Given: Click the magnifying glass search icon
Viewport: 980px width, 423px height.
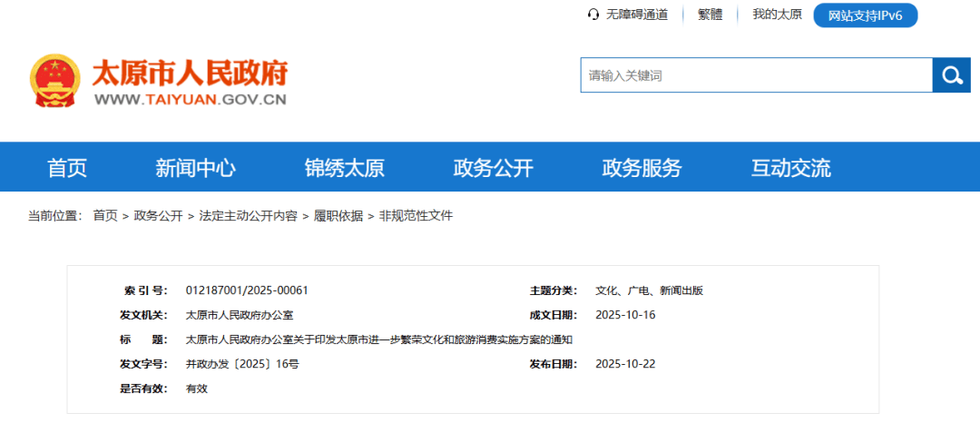Looking at the screenshot, I should tap(951, 75).
